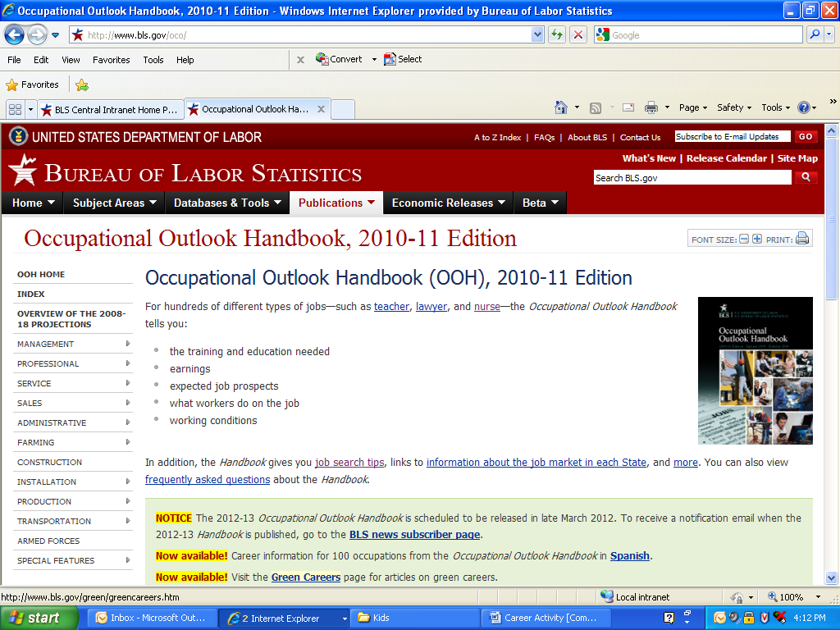Click the red GO subscribe button

pyautogui.click(x=806, y=137)
